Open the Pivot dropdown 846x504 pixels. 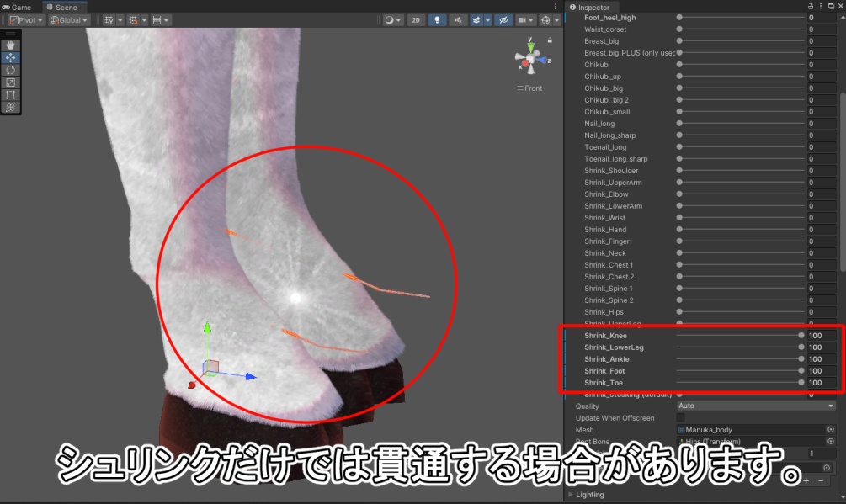point(26,20)
